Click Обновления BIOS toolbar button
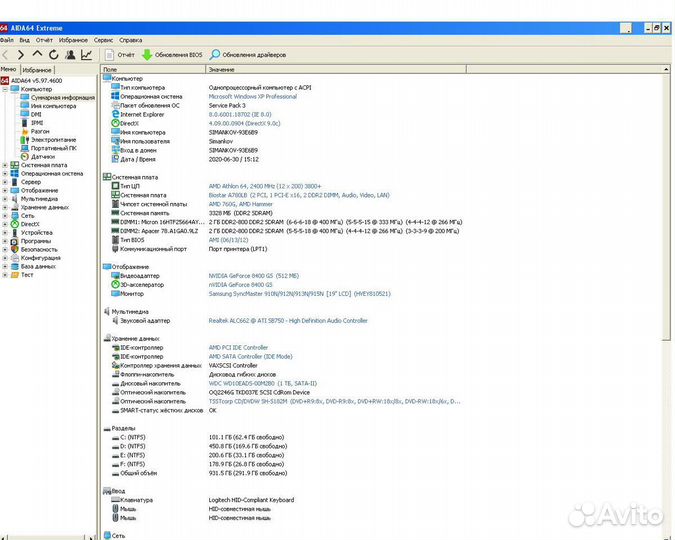This screenshot has width=675, height=540. click(x=172, y=55)
